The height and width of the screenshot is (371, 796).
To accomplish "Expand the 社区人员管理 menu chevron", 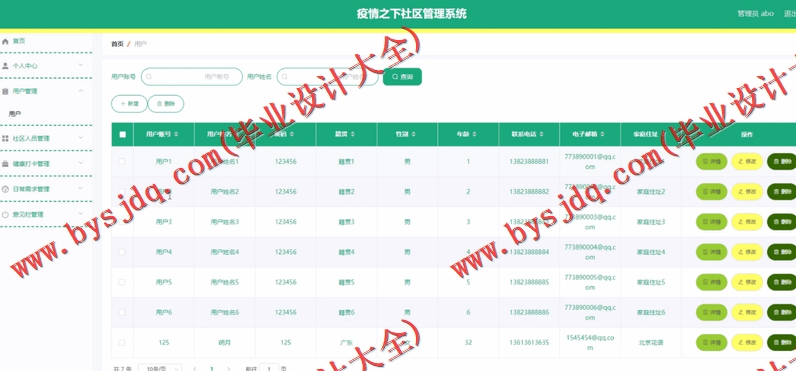I will click(x=81, y=138).
